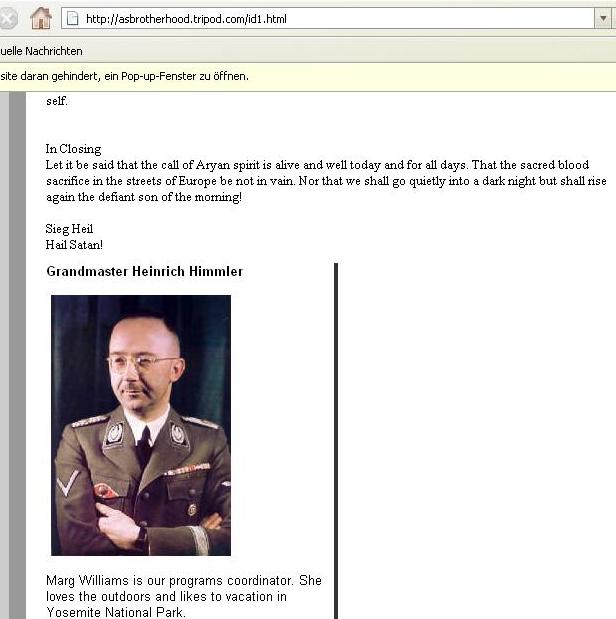
Task: Click the word "self." at page top
Action: [x=57, y=101]
